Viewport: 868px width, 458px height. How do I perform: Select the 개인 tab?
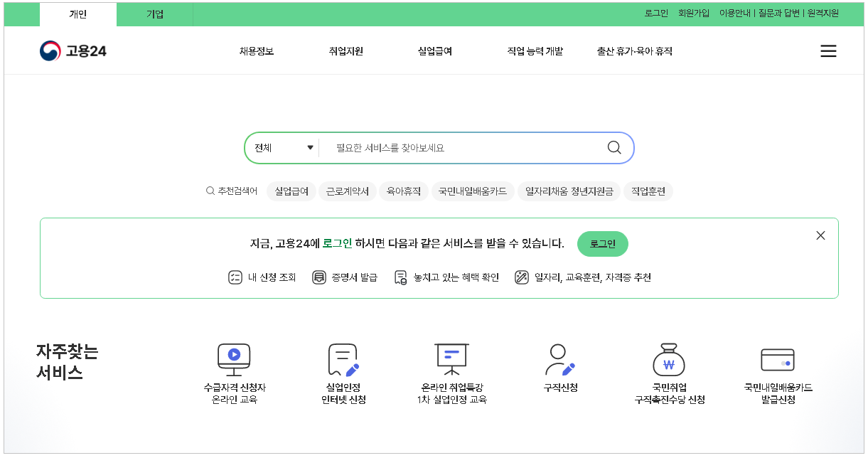[x=77, y=14]
